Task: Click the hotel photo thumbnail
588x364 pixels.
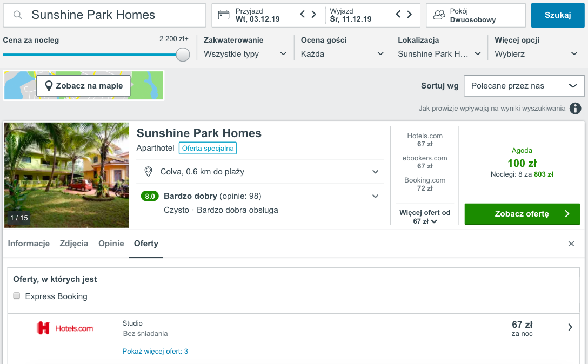Action: pyautogui.click(x=66, y=175)
